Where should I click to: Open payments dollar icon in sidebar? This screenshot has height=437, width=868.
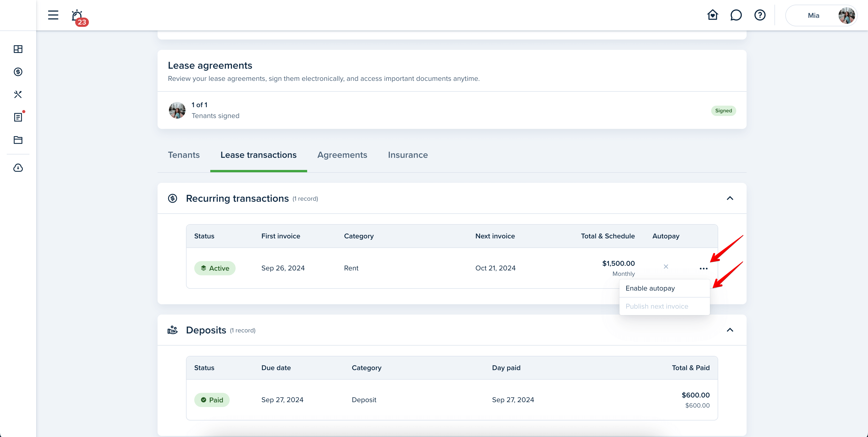coord(18,72)
